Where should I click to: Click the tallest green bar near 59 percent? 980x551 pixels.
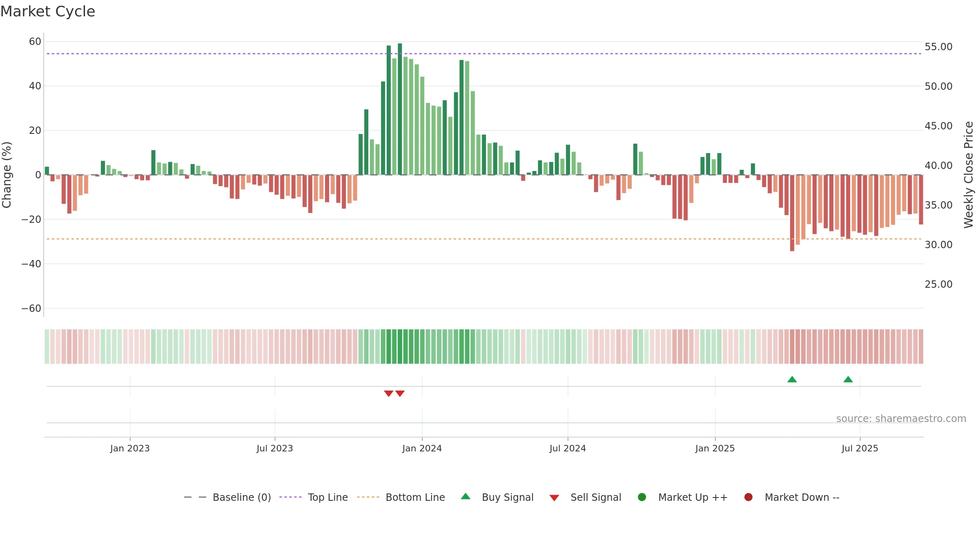[400, 109]
